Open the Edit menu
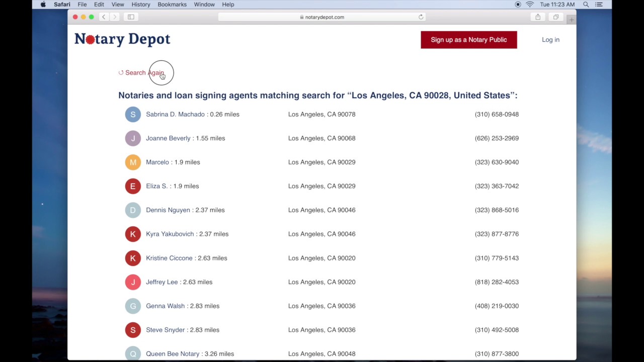 (x=99, y=5)
